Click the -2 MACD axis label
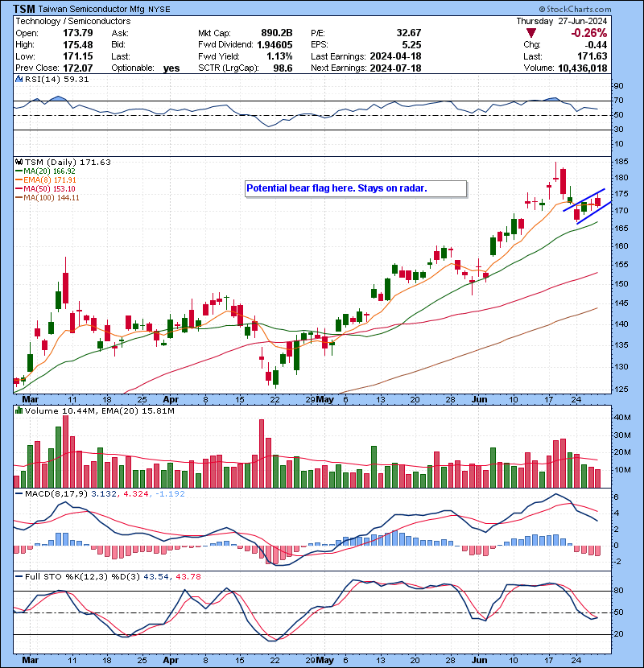The height and width of the screenshot is (668, 644). [x=618, y=562]
